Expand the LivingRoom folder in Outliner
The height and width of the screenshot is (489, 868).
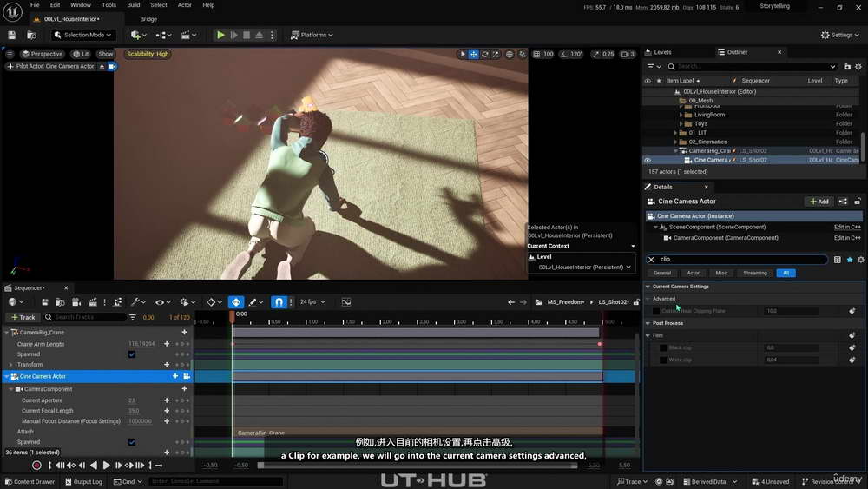point(681,115)
